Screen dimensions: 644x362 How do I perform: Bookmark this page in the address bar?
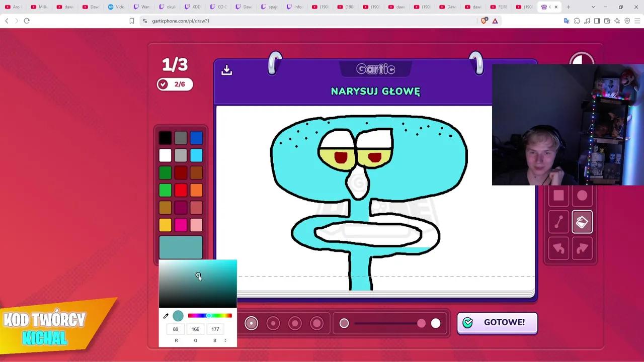132,21
